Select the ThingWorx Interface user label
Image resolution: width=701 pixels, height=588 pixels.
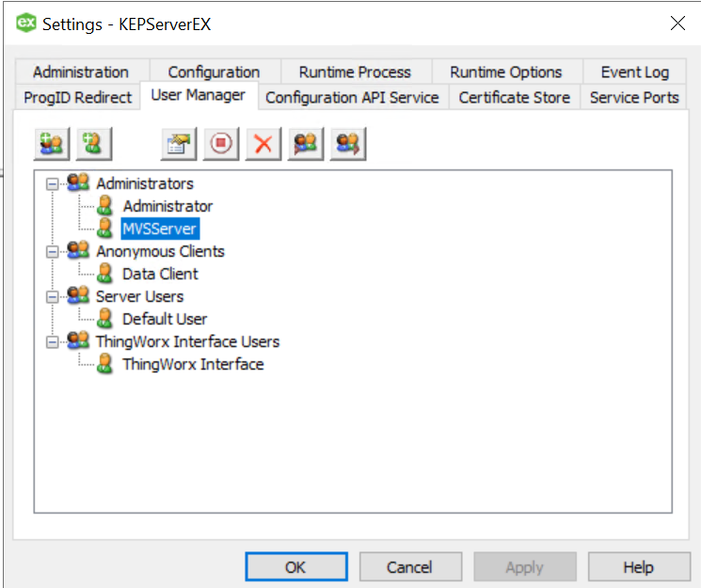(x=193, y=364)
